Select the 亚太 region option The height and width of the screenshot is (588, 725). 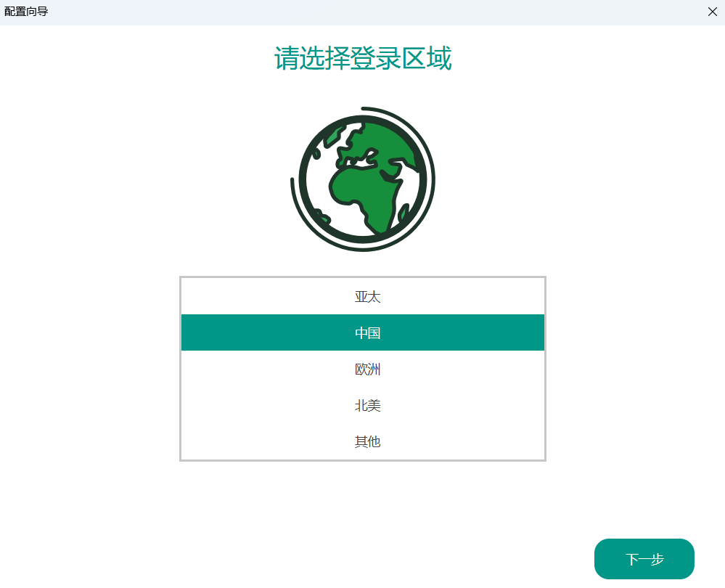point(363,297)
